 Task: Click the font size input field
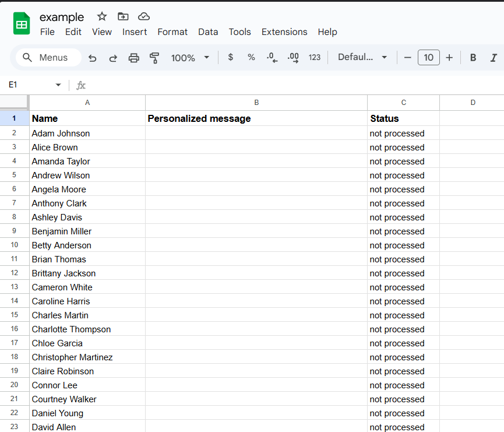click(x=428, y=57)
